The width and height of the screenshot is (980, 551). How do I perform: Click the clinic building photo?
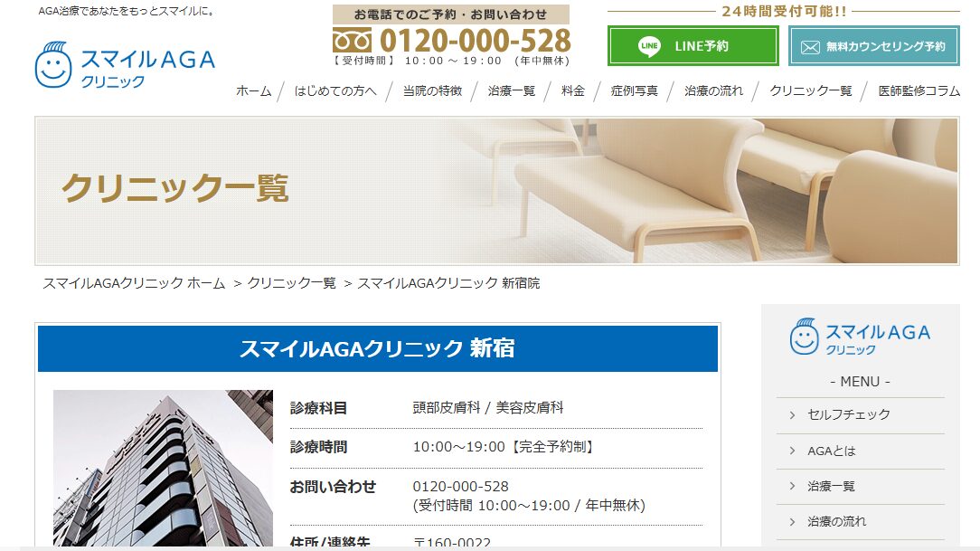click(163, 468)
